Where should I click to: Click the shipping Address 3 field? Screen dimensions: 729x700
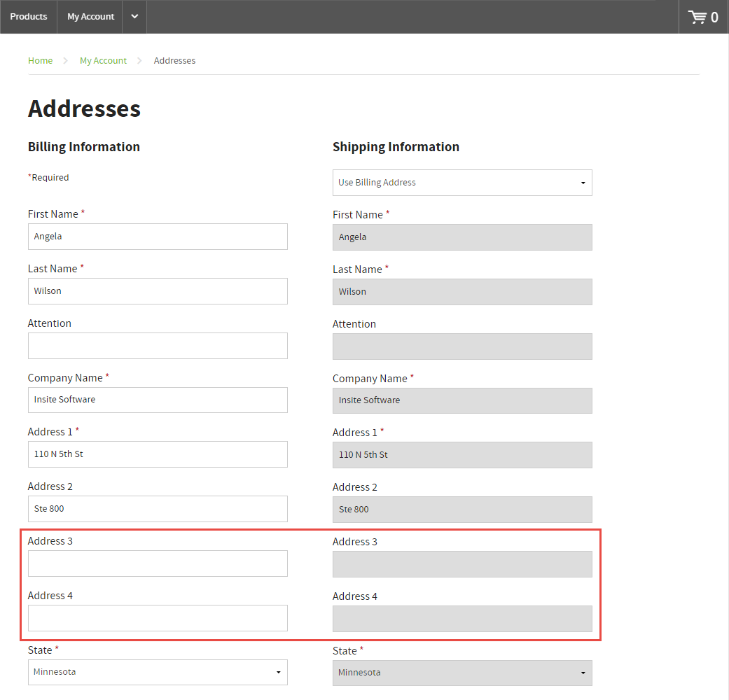click(462, 564)
